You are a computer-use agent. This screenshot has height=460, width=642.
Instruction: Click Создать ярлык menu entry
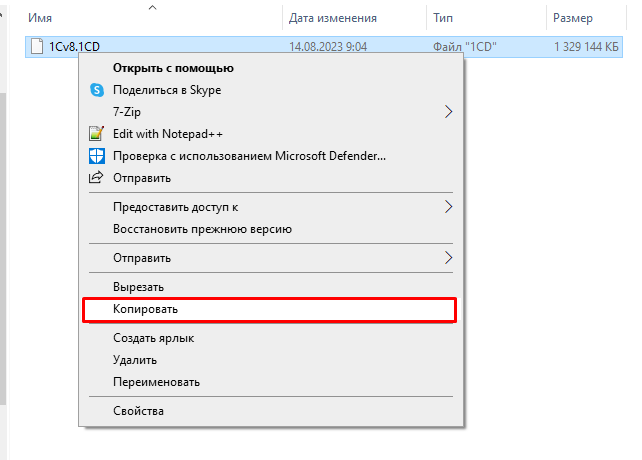[x=153, y=338]
